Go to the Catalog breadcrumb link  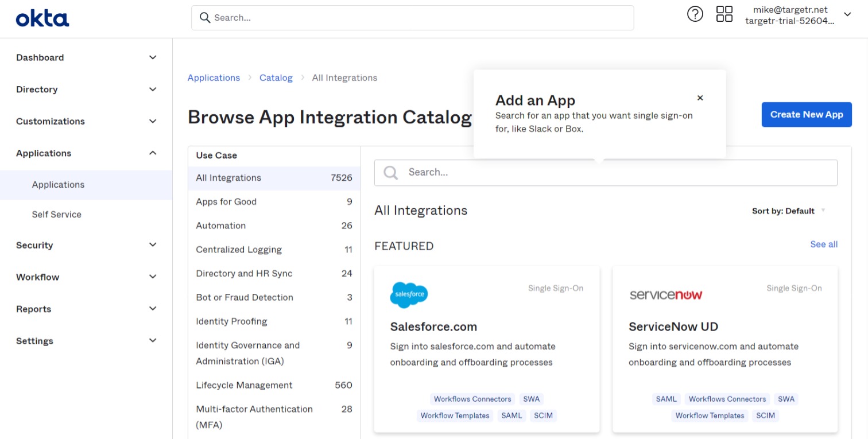pos(276,77)
